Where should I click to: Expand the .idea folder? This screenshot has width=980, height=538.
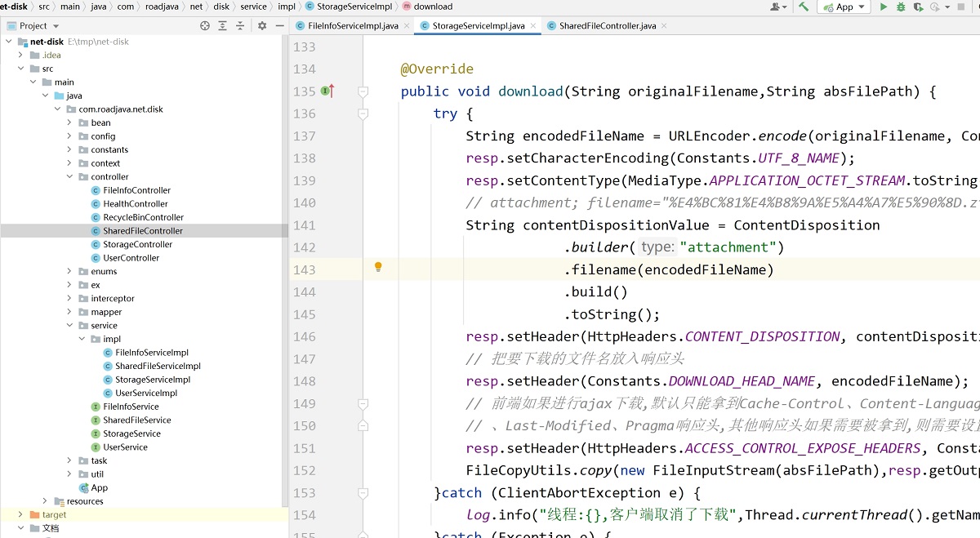[20, 55]
